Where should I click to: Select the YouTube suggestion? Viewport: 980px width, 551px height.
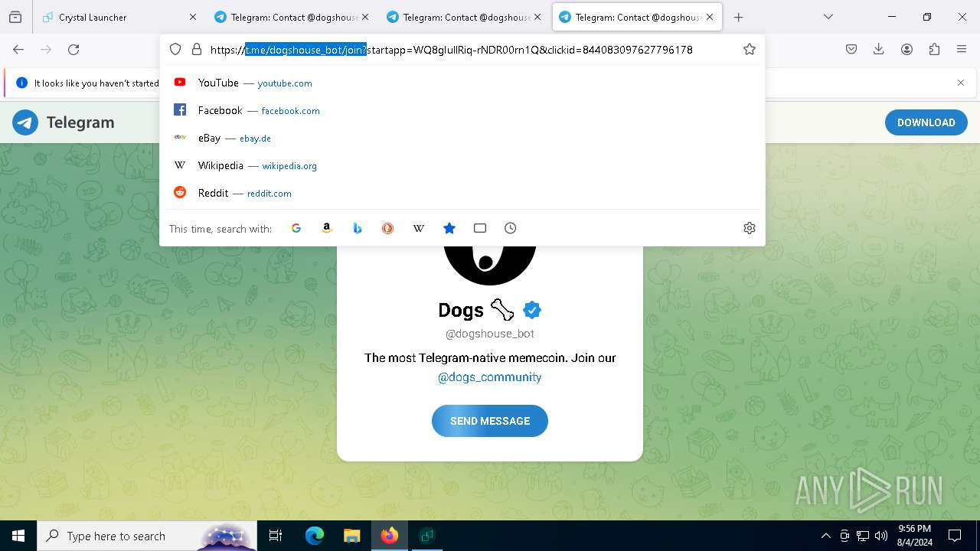click(462, 83)
